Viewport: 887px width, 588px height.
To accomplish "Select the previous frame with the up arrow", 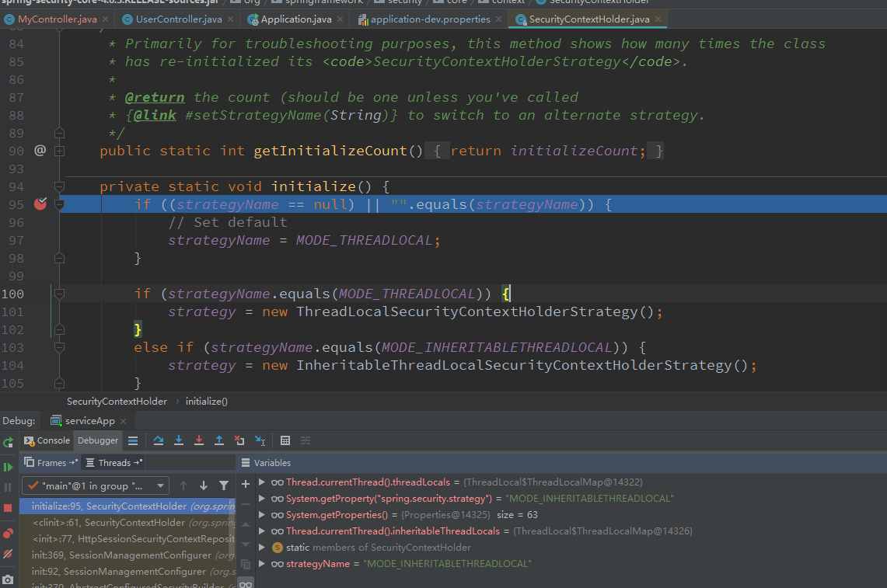I will coord(183,485).
